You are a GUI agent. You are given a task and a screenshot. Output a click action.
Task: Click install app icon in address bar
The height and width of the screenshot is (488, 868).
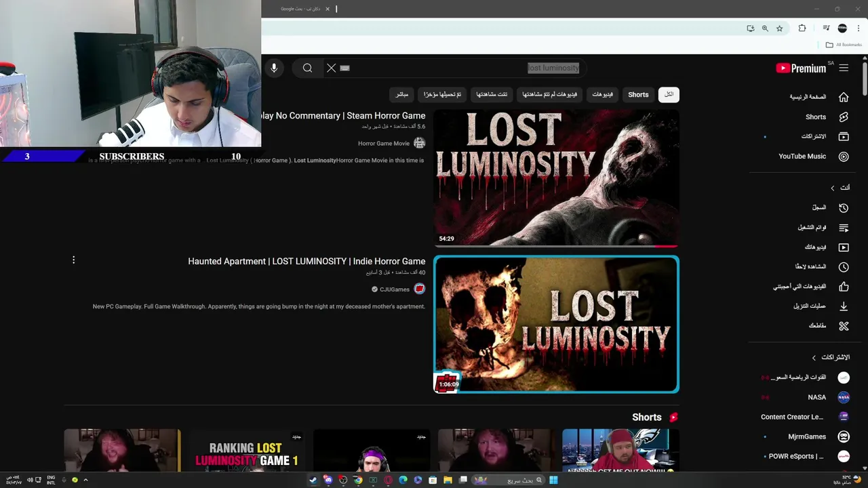coord(750,28)
